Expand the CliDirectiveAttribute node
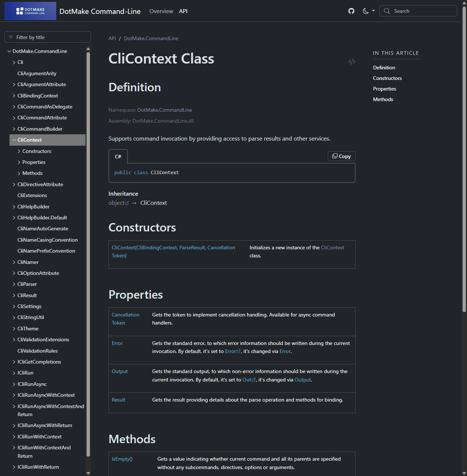467x476 pixels. [14, 184]
